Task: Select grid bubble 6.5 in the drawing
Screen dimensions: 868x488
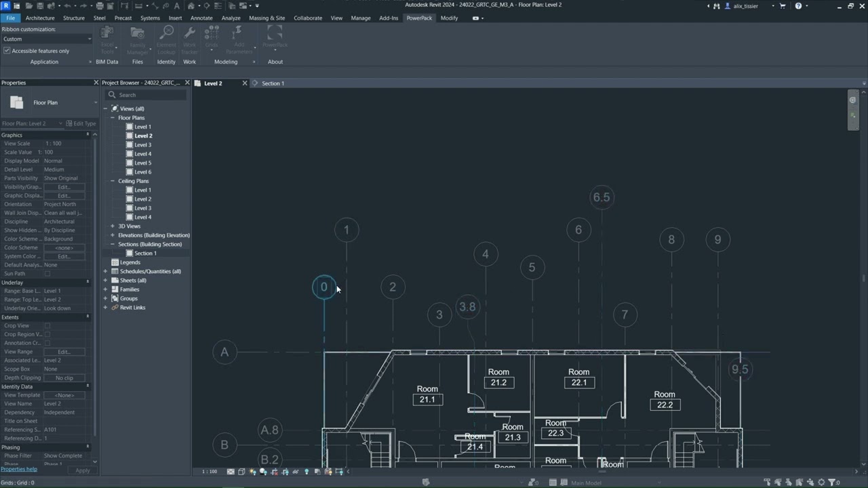Action: pyautogui.click(x=601, y=197)
